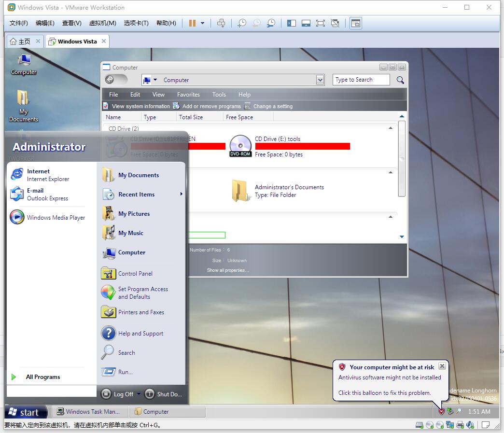Toggle VMware unity mode icon
Screen dimensions: 504x433
pyautogui.click(x=335, y=23)
